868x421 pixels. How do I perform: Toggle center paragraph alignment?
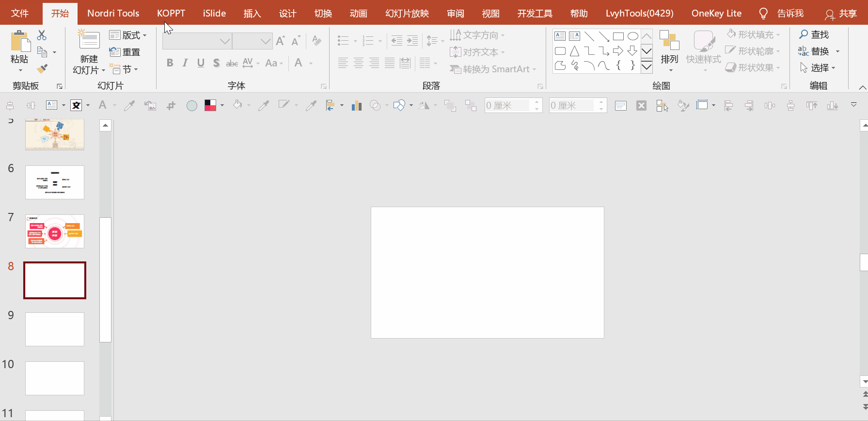[x=359, y=63]
